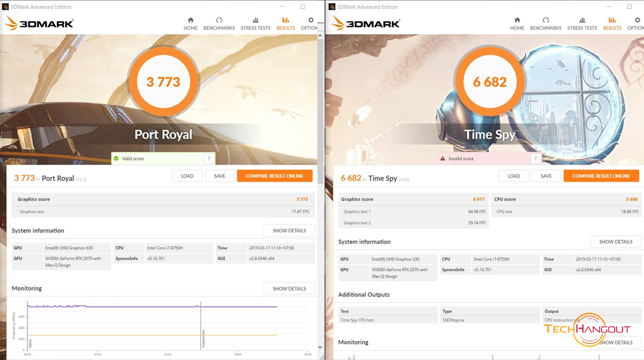Open Stress Tests in Port Royal window
644x360 pixels.
coord(255,23)
